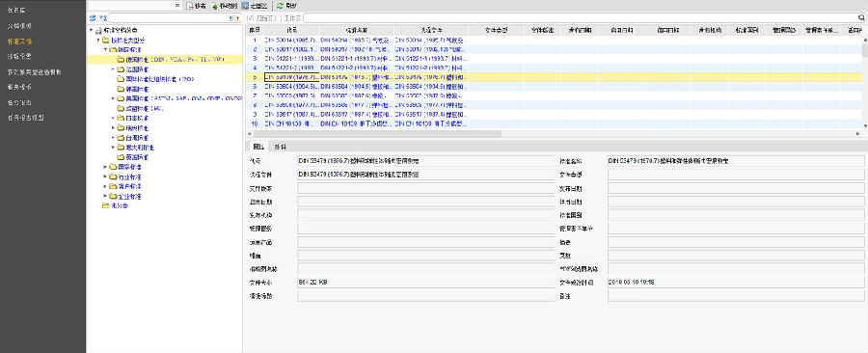Click the field showing 2018-05-10 10:16
The width and height of the screenshot is (868, 353).
pyautogui.click(x=736, y=283)
